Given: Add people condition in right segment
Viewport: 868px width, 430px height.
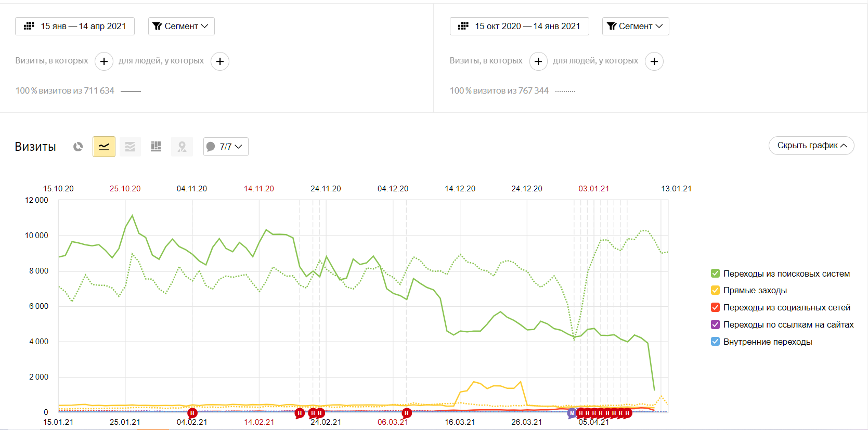Looking at the screenshot, I should click(x=654, y=61).
